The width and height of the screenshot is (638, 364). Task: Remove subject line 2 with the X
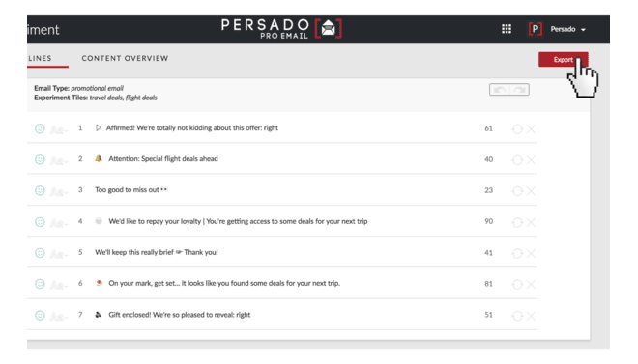[x=531, y=160]
